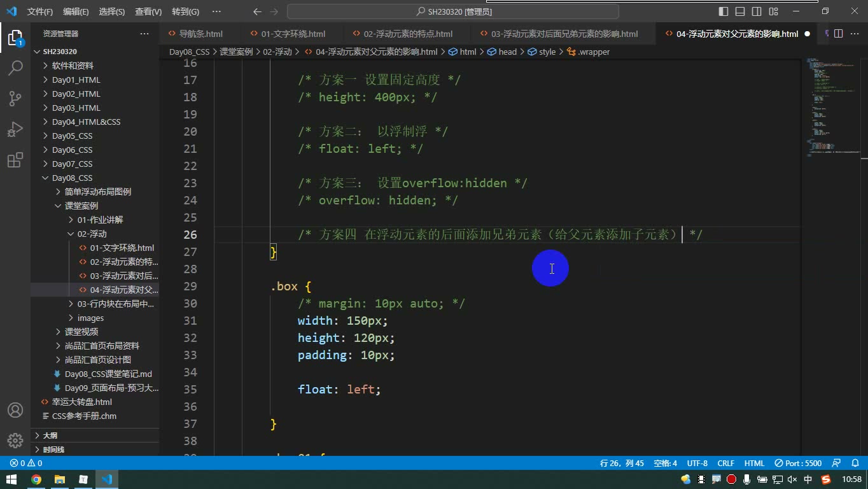Toggle Live Server at Port 5500

point(798,464)
